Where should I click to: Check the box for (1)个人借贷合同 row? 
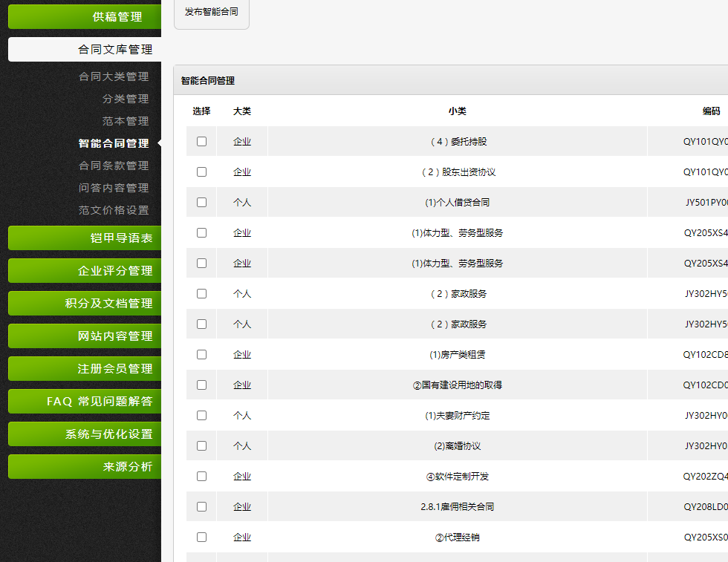point(201,203)
